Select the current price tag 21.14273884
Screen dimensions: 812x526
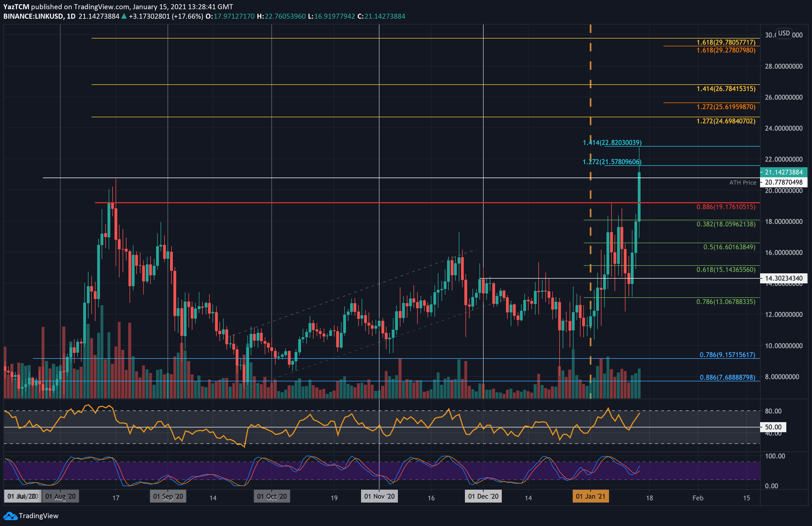784,172
